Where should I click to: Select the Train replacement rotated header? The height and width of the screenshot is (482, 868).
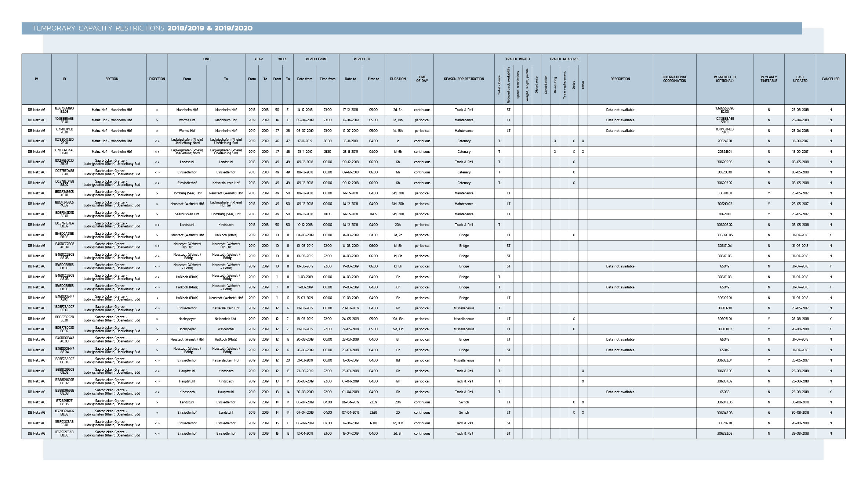click(x=564, y=85)
